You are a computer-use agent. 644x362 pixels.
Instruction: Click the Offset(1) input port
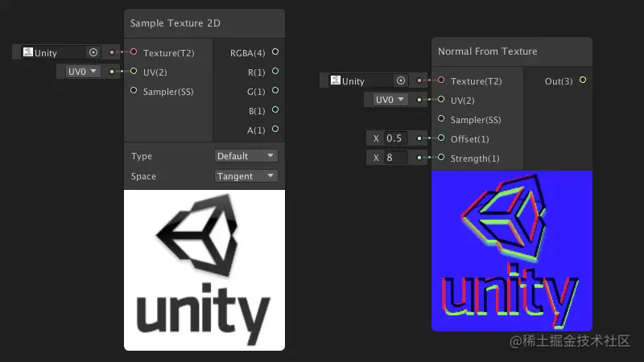pyautogui.click(x=441, y=138)
